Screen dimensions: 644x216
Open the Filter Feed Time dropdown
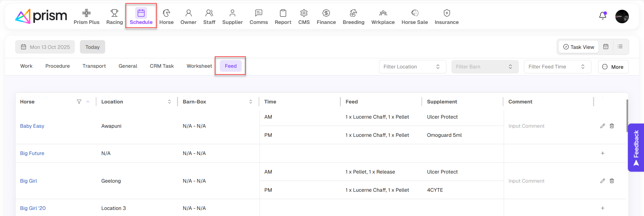[557, 67]
